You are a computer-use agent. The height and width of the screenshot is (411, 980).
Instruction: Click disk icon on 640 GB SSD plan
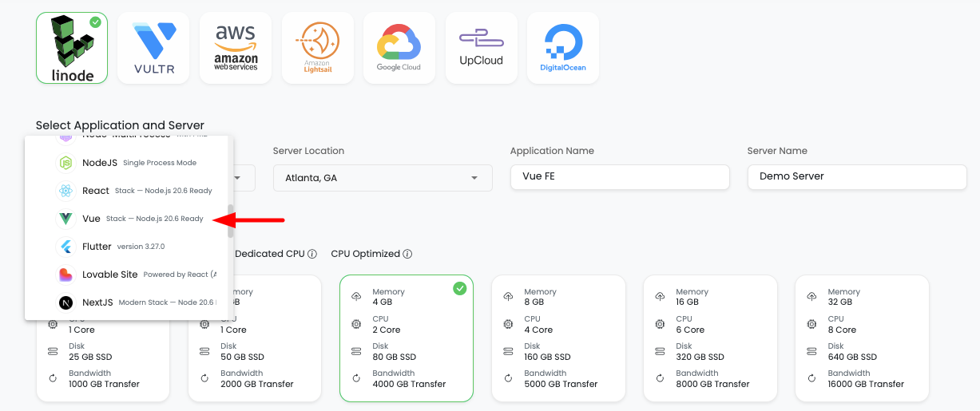[811, 351]
